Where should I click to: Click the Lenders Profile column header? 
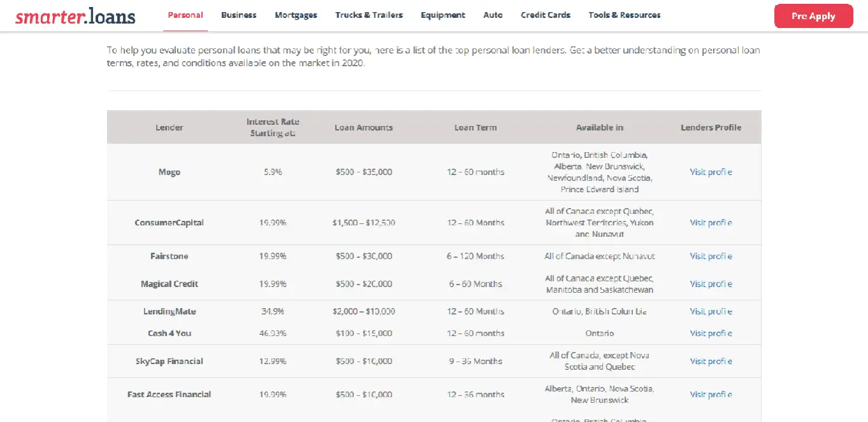tap(711, 127)
